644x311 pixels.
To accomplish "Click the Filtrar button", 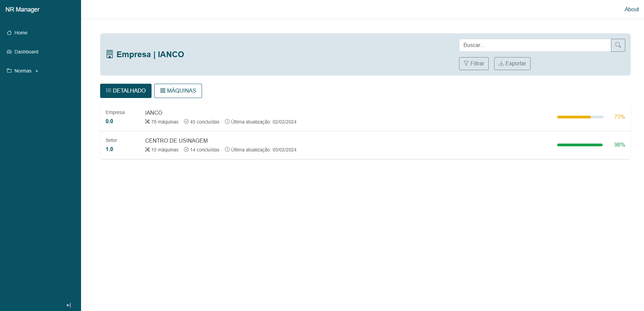I will coord(474,64).
